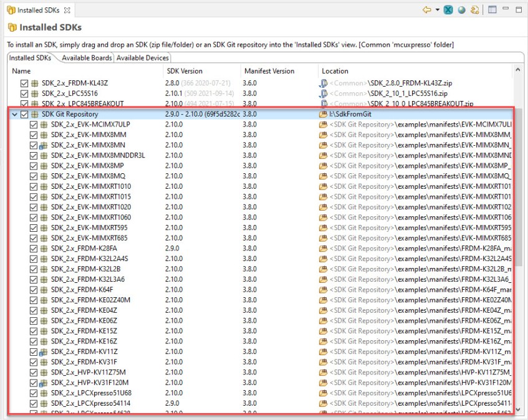Click the table layout icon in the toolbar

[492, 10]
